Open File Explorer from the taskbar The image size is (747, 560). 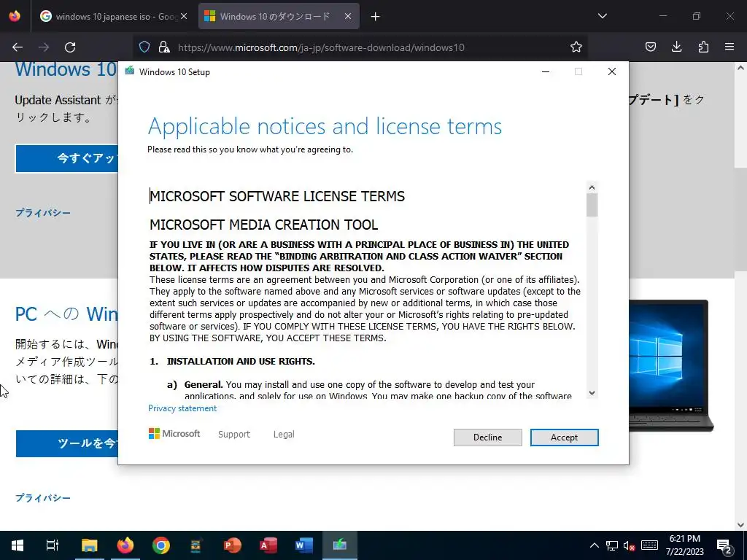click(x=89, y=545)
